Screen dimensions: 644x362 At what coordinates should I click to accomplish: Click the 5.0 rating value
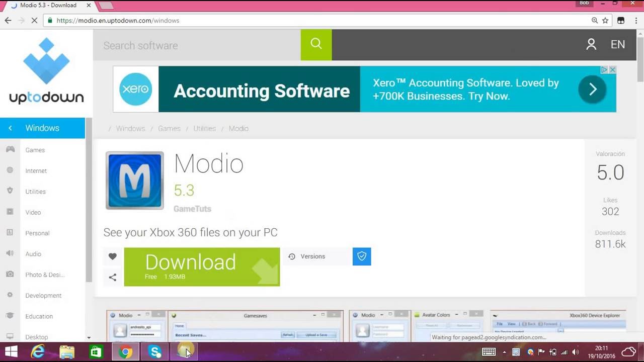point(610,172)
